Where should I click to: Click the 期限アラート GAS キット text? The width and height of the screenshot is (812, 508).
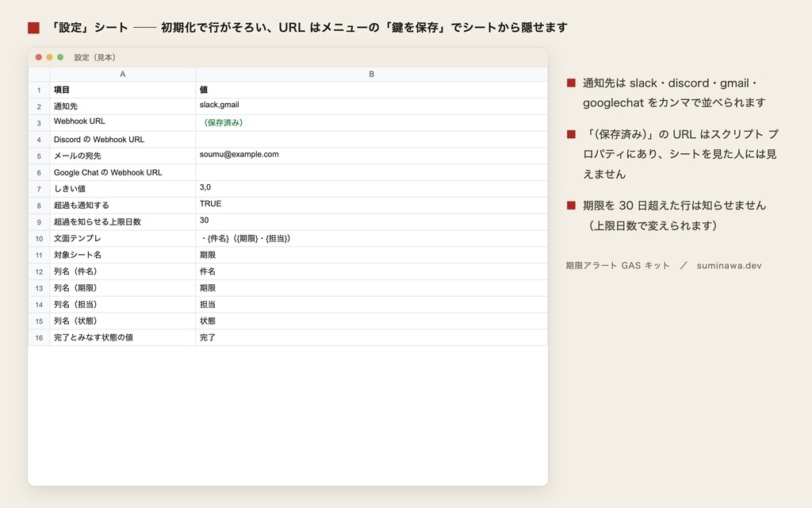coord(617,265)
